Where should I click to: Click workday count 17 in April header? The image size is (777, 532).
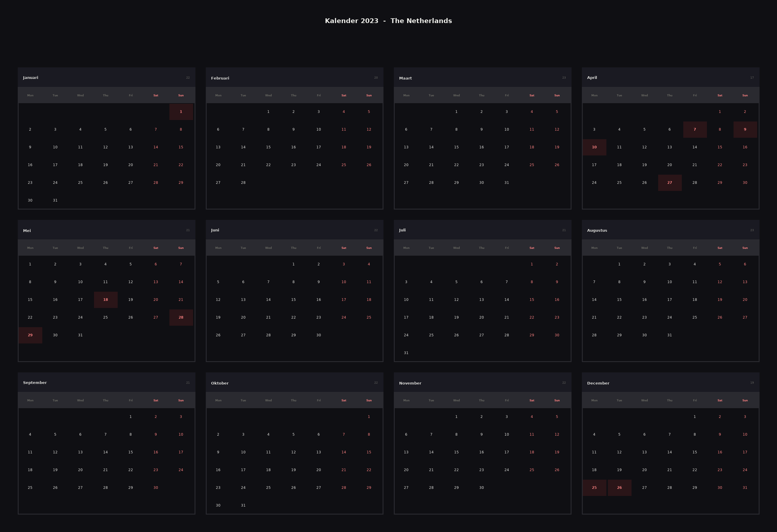[752, 78]
